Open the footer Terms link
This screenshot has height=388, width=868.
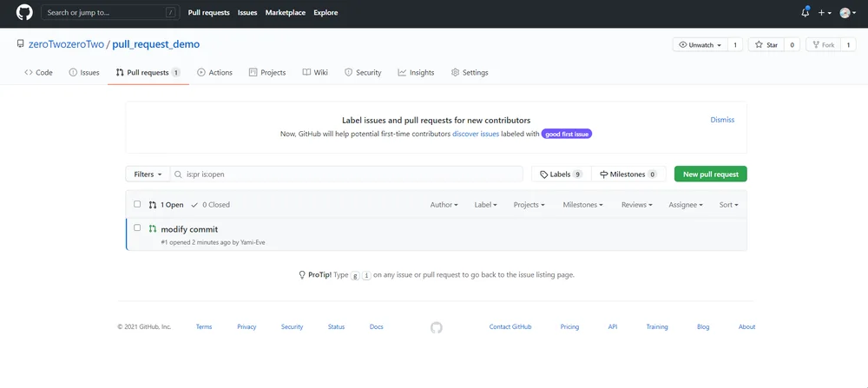204,327
